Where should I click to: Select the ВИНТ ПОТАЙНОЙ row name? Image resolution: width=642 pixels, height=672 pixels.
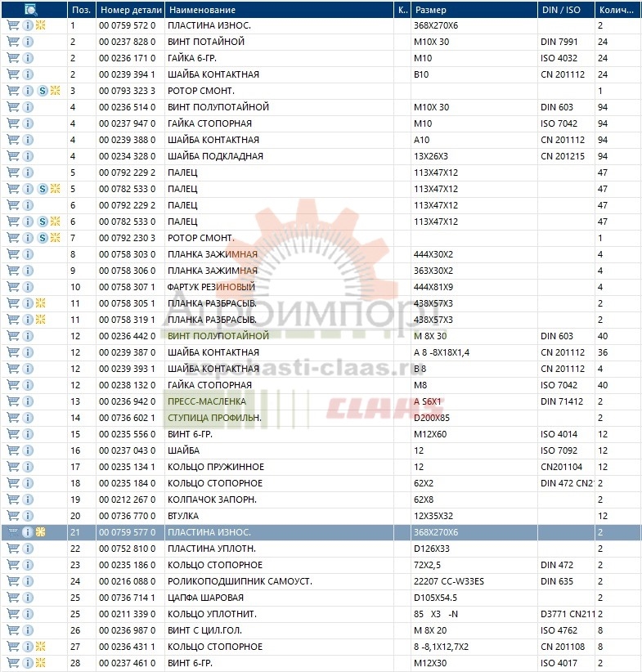[206, 42]
